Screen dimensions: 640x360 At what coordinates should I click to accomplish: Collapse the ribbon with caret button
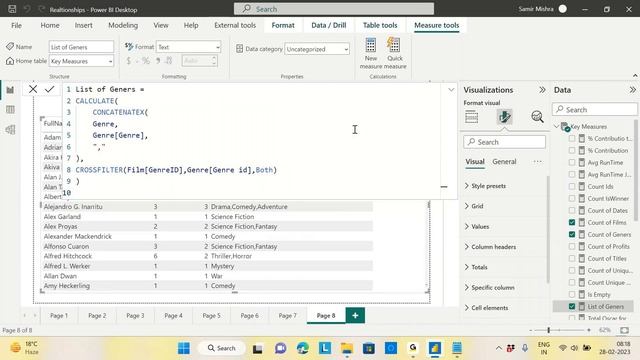635,76
